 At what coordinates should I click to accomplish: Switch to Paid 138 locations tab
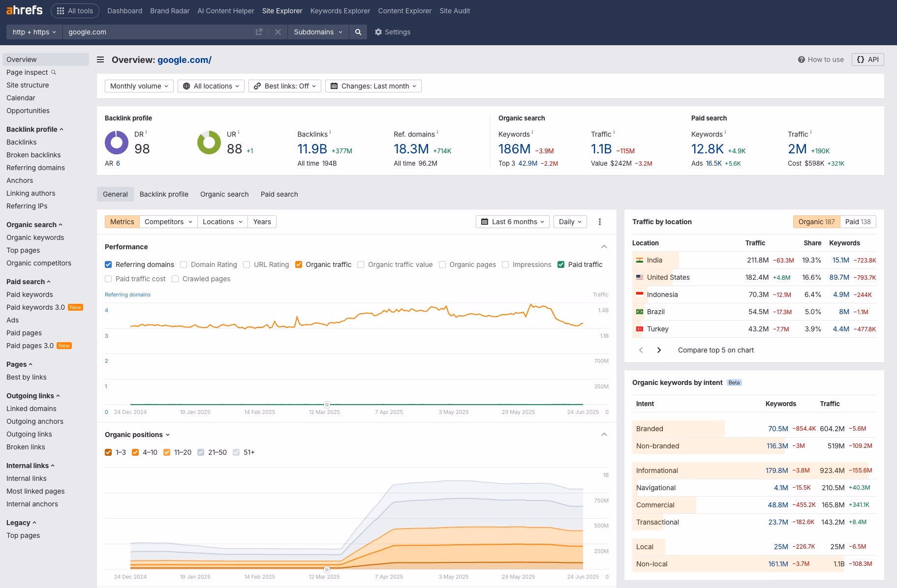(858, 222)
